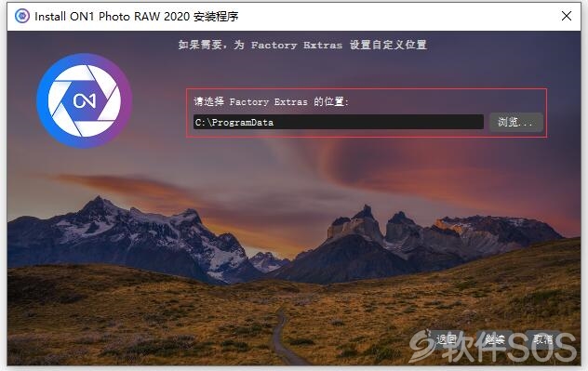Close the ON1 Photo RAW installer window

click(567, 16)
